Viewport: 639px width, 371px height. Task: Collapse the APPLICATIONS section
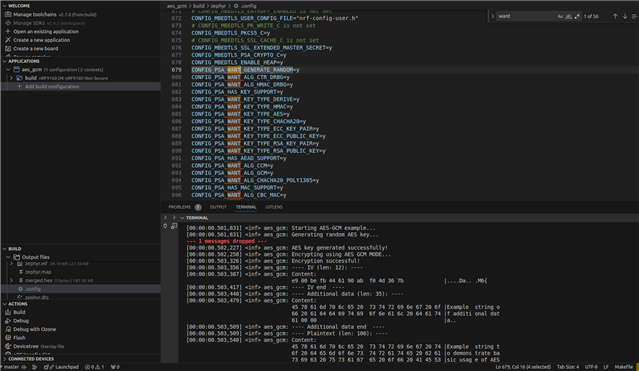(x=4, y=61)
